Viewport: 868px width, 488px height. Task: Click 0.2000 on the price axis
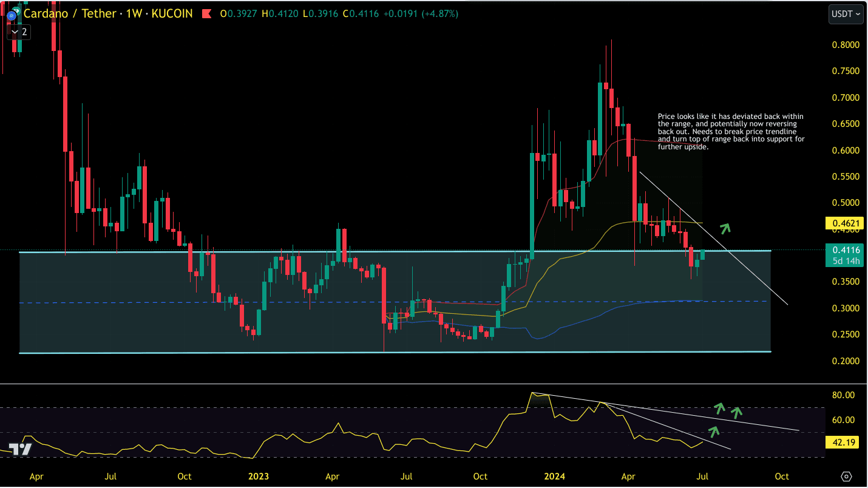[844, 361]
